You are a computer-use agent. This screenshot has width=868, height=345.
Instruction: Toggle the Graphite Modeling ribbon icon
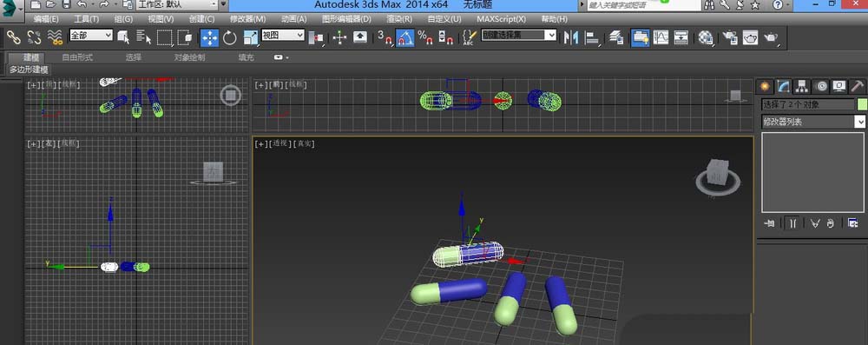(x=640, y=37)
